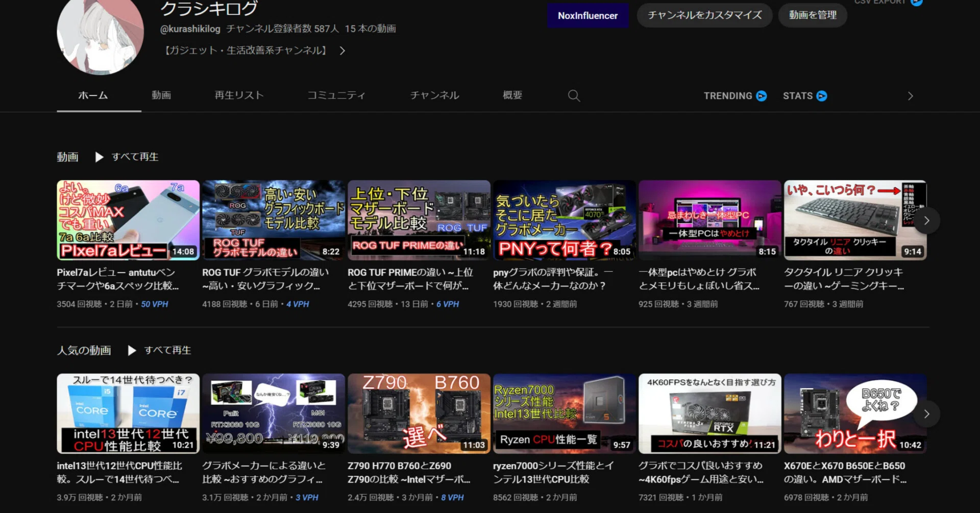980x513 pixels.
Task: Click すべて再生 link in 動画 section
Action: [135, 157]
